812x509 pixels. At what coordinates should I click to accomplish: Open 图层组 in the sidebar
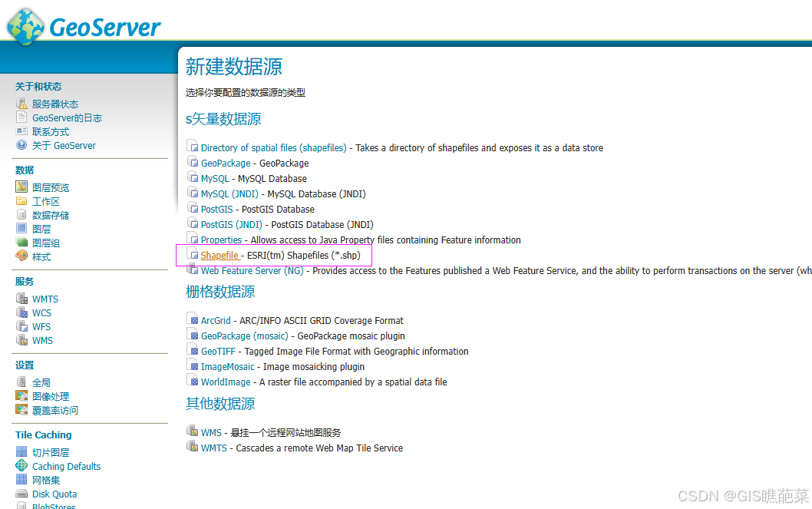click(46, 243)
